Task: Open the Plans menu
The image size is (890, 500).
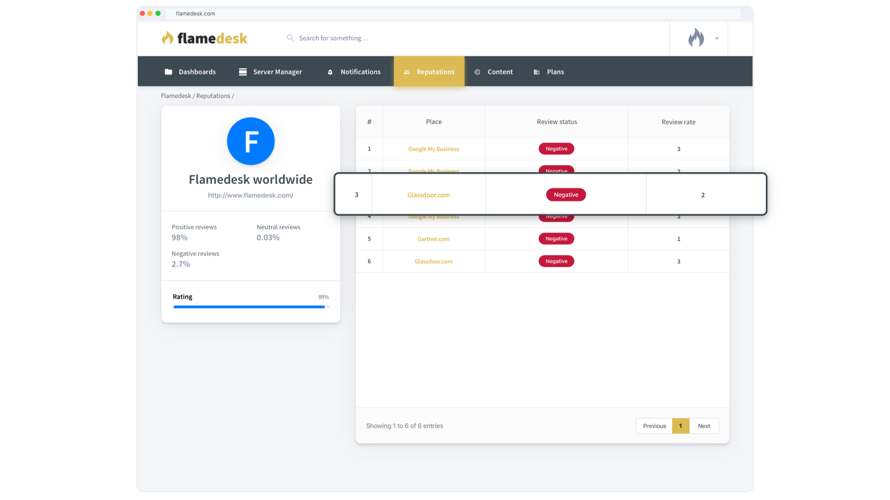Action: click(x=548, y=72)
